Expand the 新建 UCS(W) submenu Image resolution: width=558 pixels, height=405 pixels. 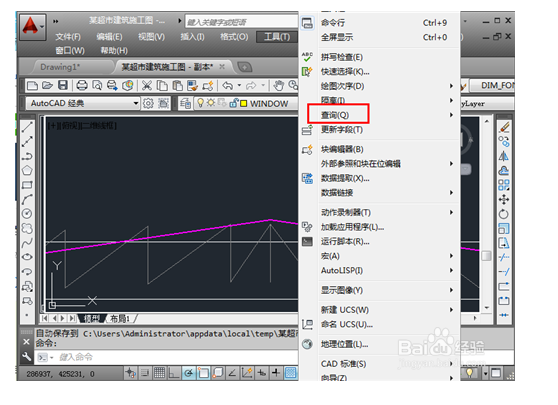451,310
